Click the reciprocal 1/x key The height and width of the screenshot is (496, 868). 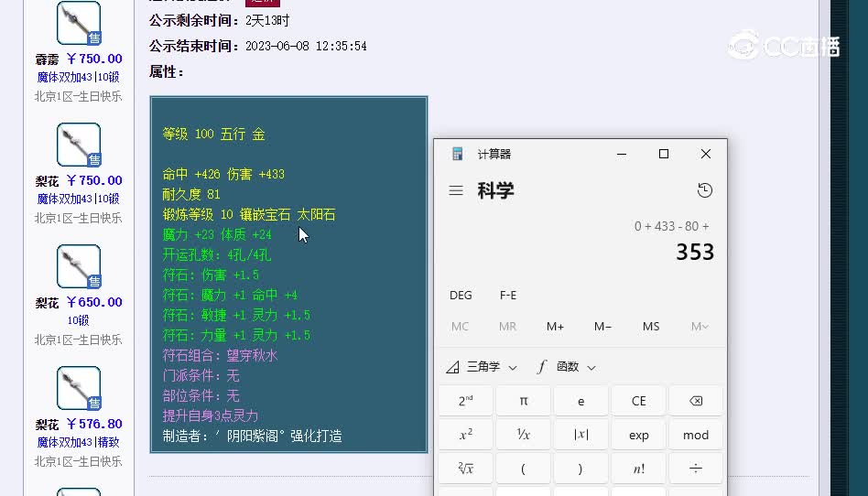click(x=523, y=435)
